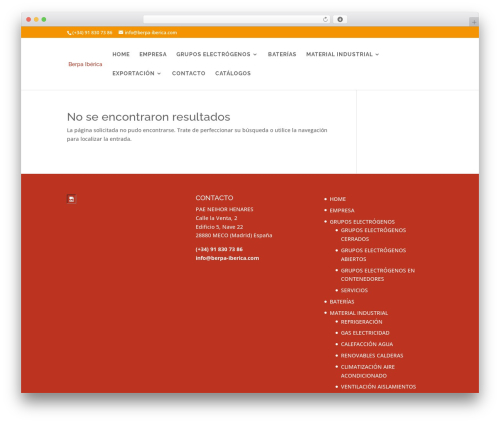Open the Grupos Electrógenos menu label
This screenshot has width=500, height=423.
(213, 54)
